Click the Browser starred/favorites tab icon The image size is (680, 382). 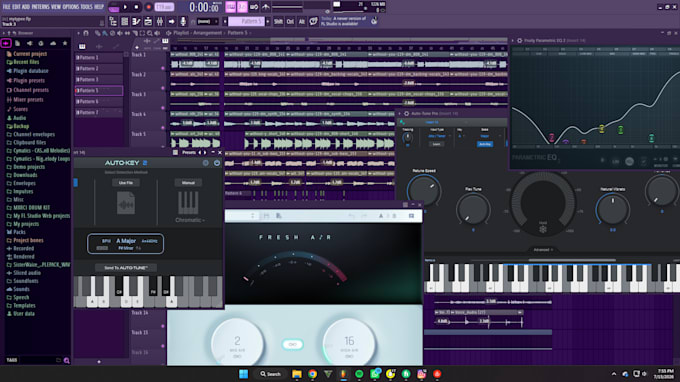pos(65,43)
